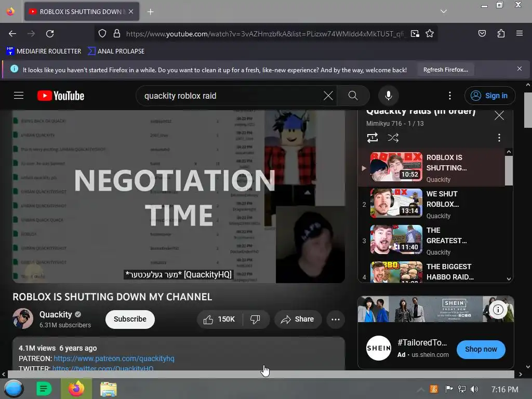Open more actions ellipsis under video
This screenshot has height=399, width=532.
click(336, 320)
